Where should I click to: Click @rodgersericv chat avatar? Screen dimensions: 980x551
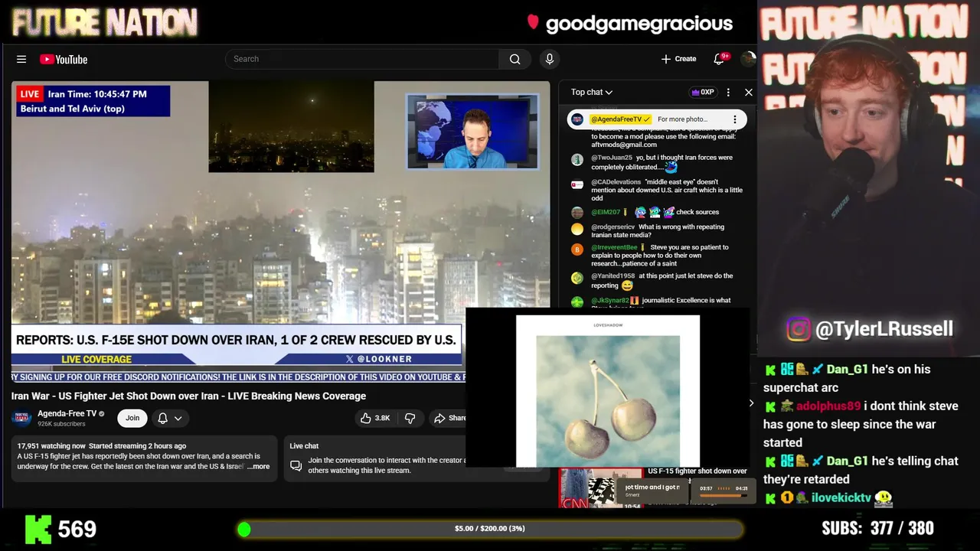tap(577, 228)
